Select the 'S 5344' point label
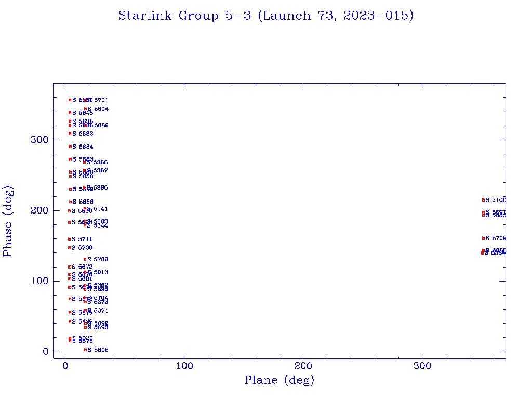Image resolution: width=532 pixels, height=399 pixels. 98,226
